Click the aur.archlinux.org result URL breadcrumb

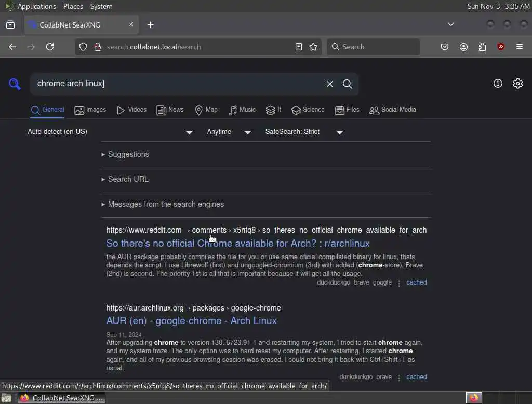click(193, 308)
